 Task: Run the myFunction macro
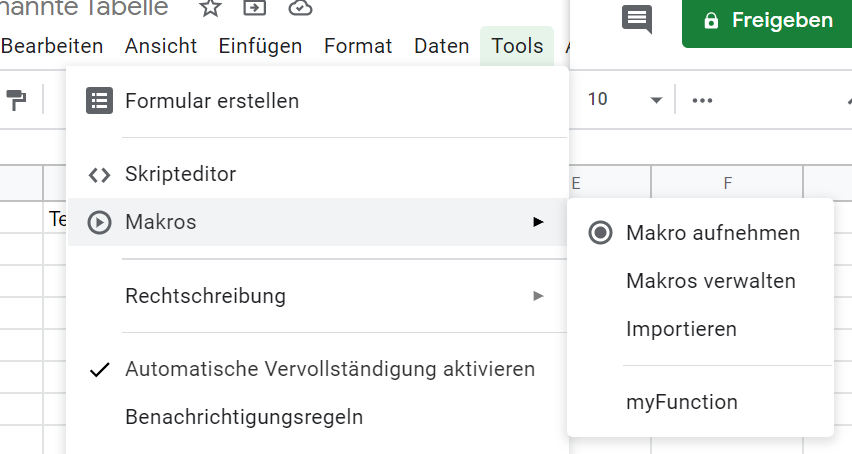681,403
